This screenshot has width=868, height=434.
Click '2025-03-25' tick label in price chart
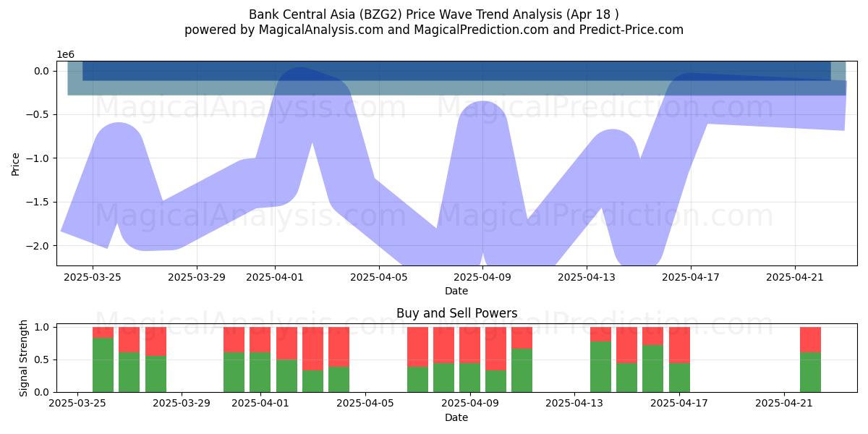click(93, 276)
